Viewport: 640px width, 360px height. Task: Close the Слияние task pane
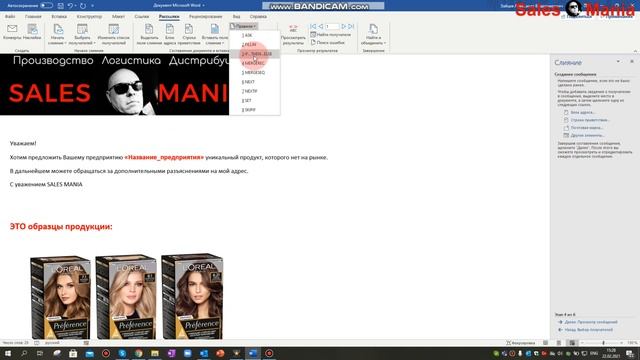pos(631,62)
